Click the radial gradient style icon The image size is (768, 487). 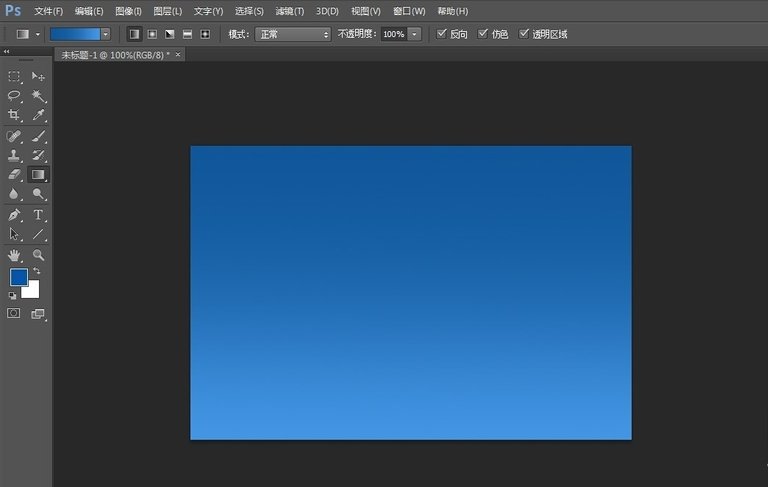tap(152, 34)
